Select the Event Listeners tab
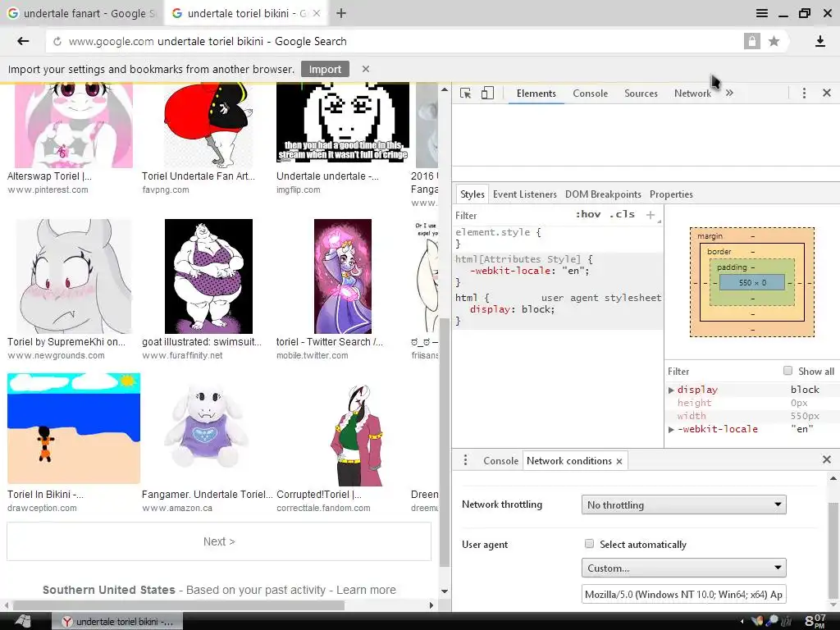Image resolution: width=840 pixels, height=630 pixels. (x=524, y=194)
